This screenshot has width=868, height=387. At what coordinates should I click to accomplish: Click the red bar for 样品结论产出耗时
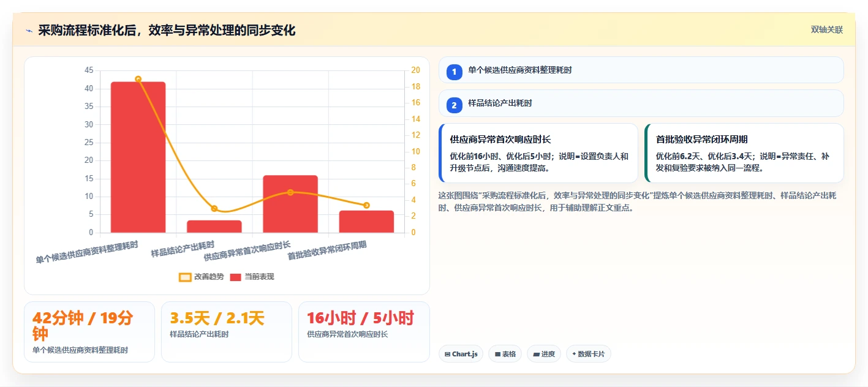click(x=214, y=227)
